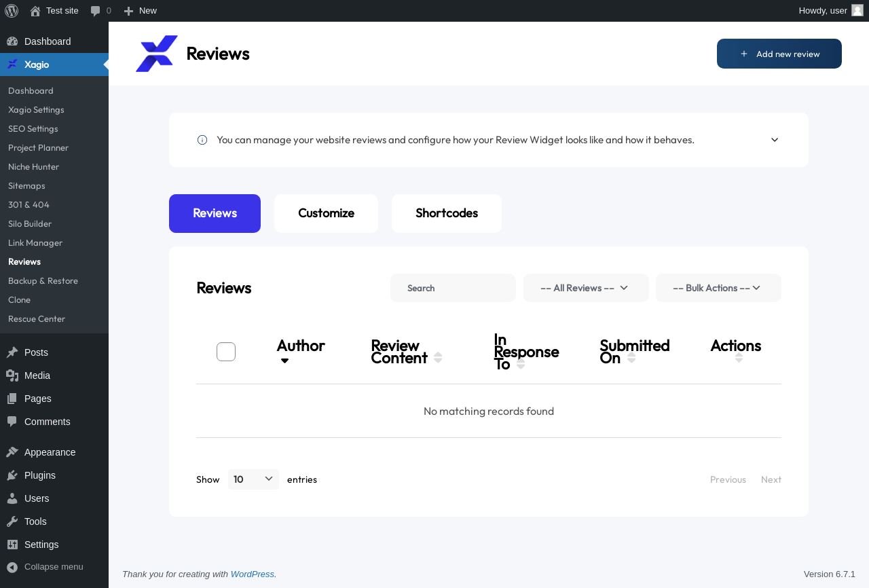Click the Media icon in the sidebar
Image resolution: width=869 pixels, height=588 pixels.
click(12, 375)
